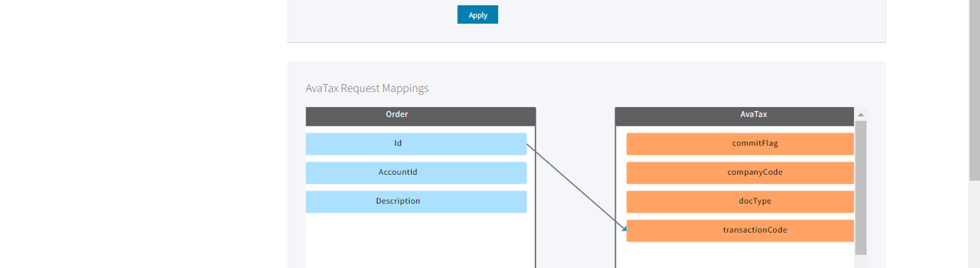Image resolution: width=980 pixels, height=268 pixels.
Task: Select the AccountId field in Order
Action: point(416,173)
